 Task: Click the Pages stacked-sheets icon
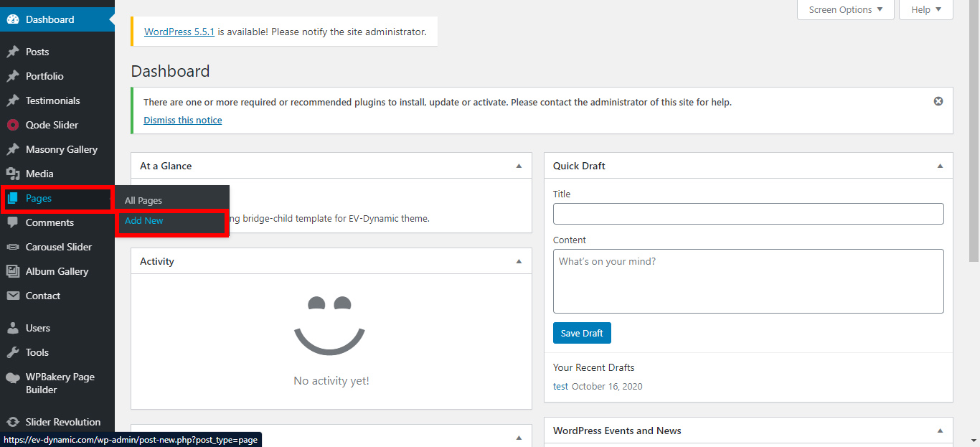click(x=13, y=198)
